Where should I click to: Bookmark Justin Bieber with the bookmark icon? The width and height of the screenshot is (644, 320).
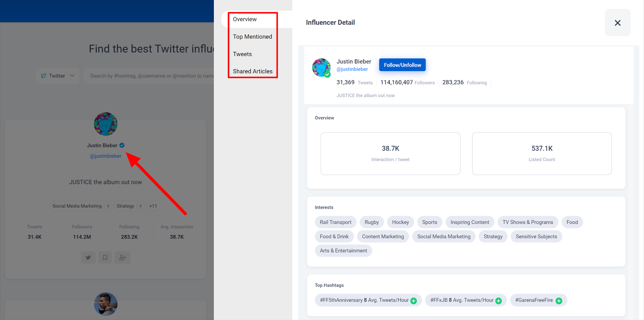105,258
